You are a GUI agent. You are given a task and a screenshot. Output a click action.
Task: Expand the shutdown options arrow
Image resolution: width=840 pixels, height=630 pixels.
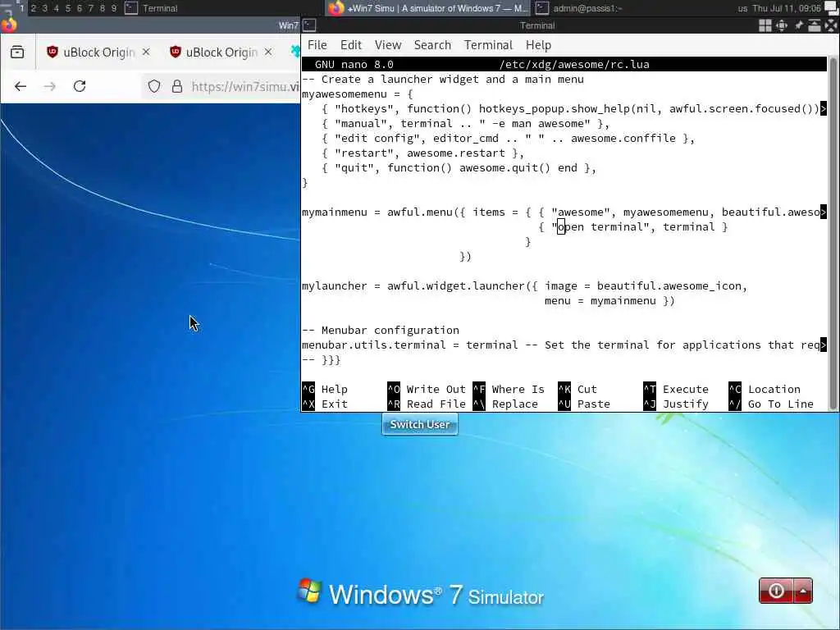[x=803, y=591]
